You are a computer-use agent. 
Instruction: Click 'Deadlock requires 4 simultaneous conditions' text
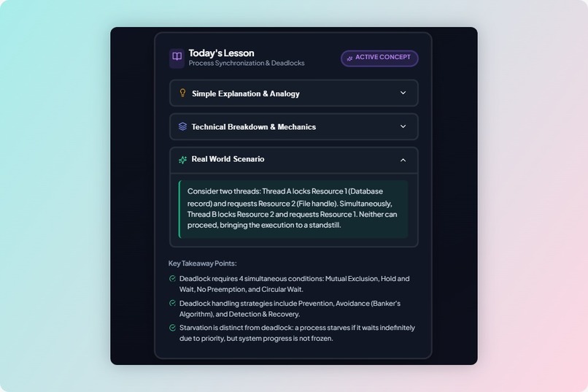(x=295, y=284)
